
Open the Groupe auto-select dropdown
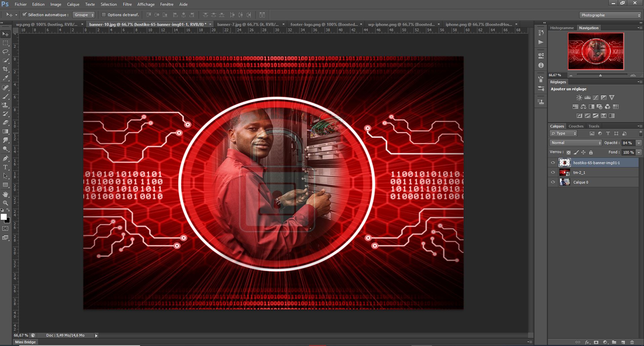coord(84,15)
